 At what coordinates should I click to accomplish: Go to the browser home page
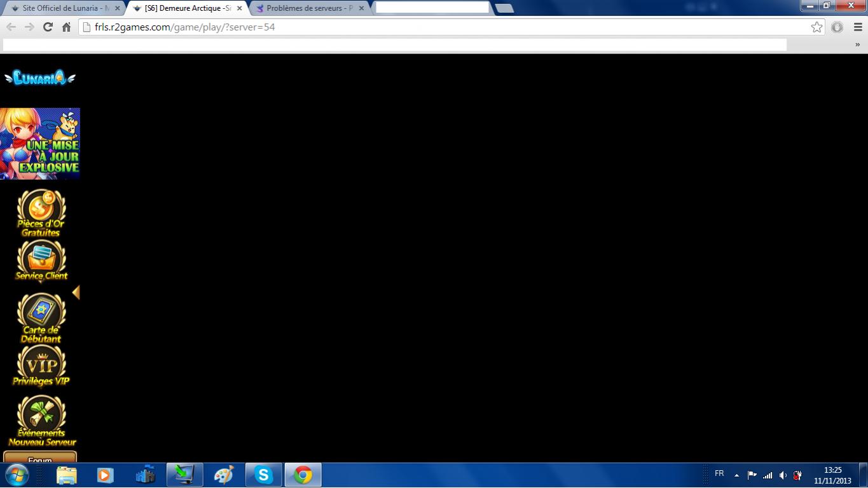click(66, 27)
